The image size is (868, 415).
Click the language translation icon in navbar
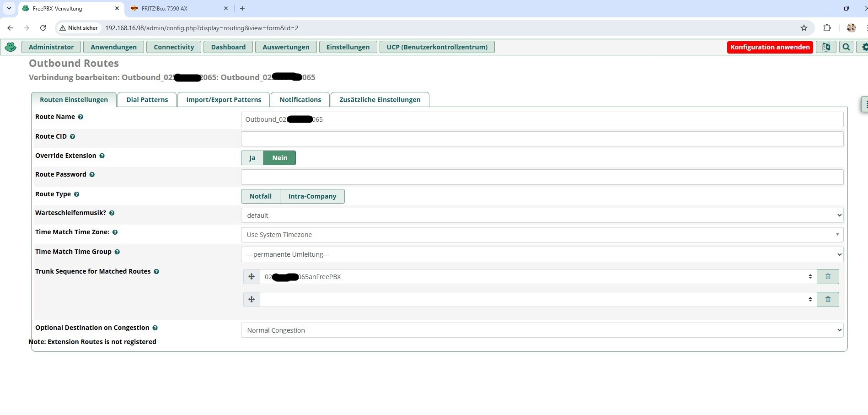click(x=826, y=47)
